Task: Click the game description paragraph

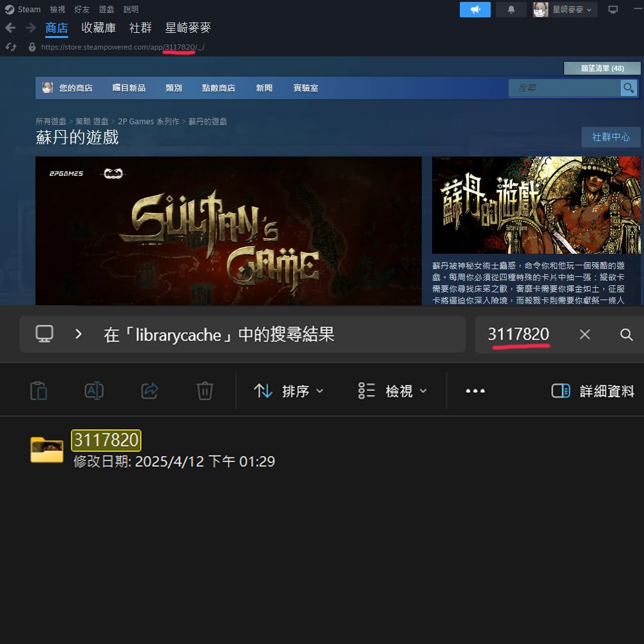Action: (x=529, y=283)
